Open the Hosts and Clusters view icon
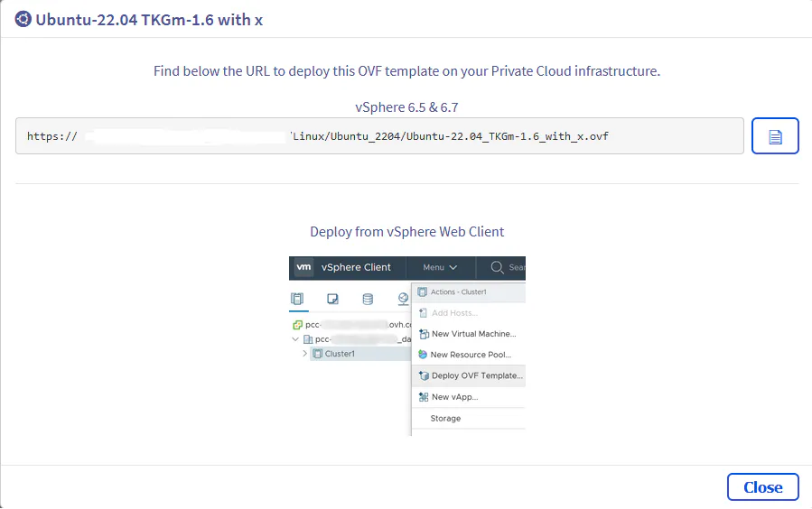The image size is (812, 509). click(297, 299)
